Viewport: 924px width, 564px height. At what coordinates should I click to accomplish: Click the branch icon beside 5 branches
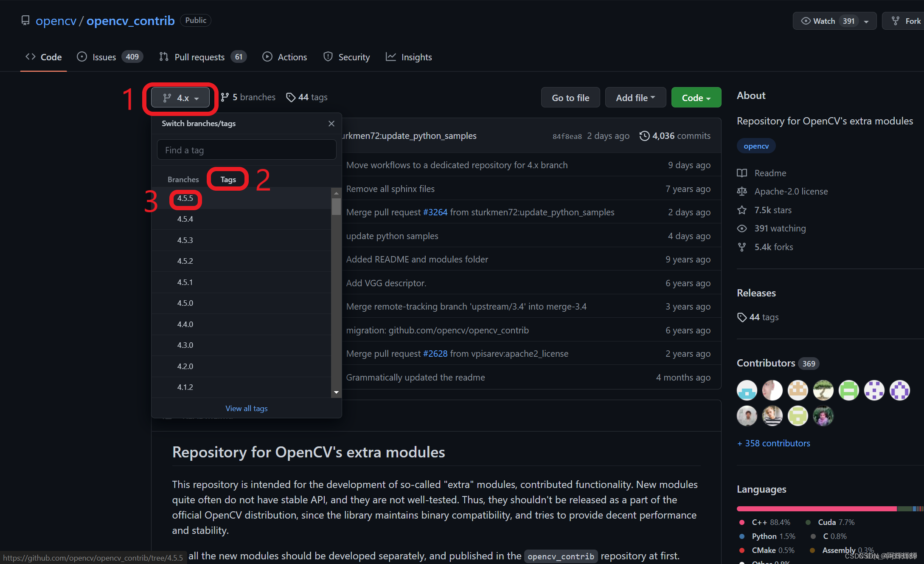tap(225, 98)
